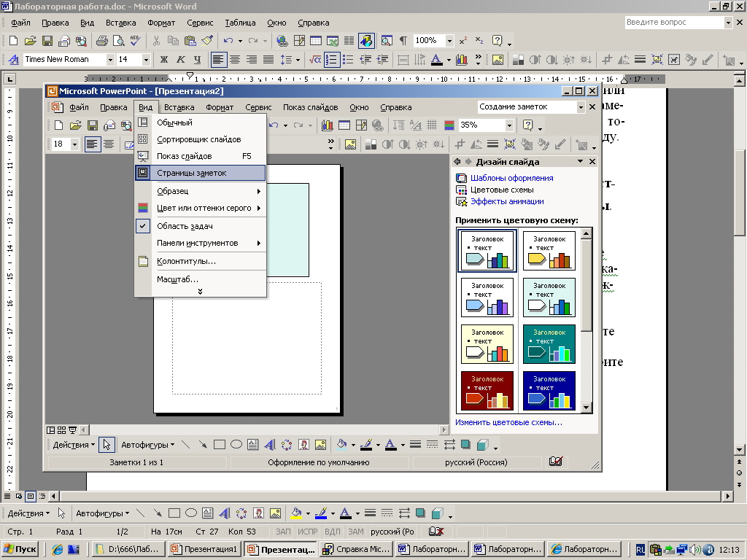The image size is (747, 560).
Task: Switch to Презентация1 taskbar button
Action: click(204, 549)
